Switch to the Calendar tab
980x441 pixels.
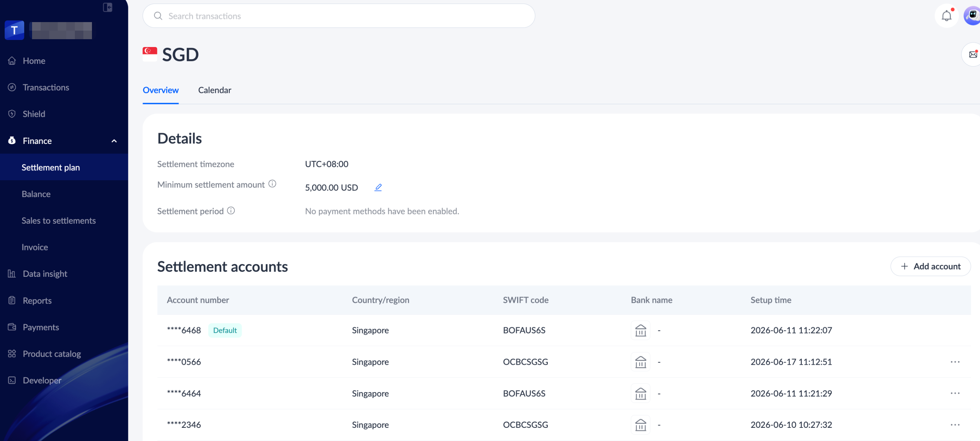[215, 90]
